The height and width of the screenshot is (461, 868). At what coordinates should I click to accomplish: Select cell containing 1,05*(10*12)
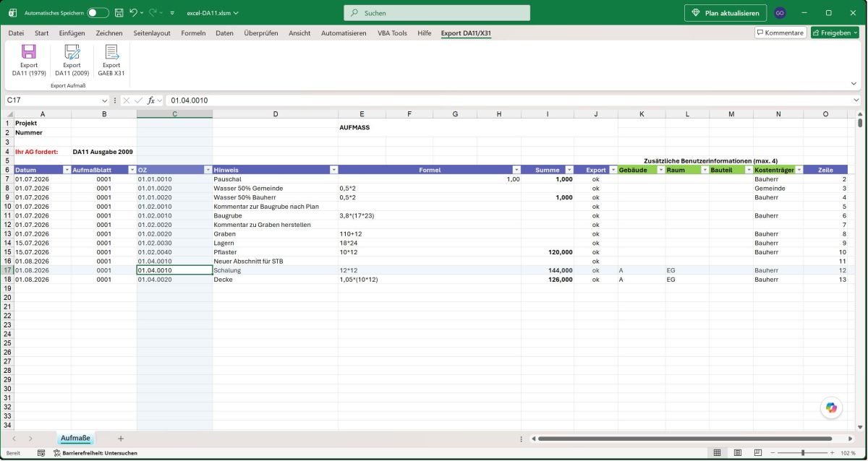pos(362,279)
